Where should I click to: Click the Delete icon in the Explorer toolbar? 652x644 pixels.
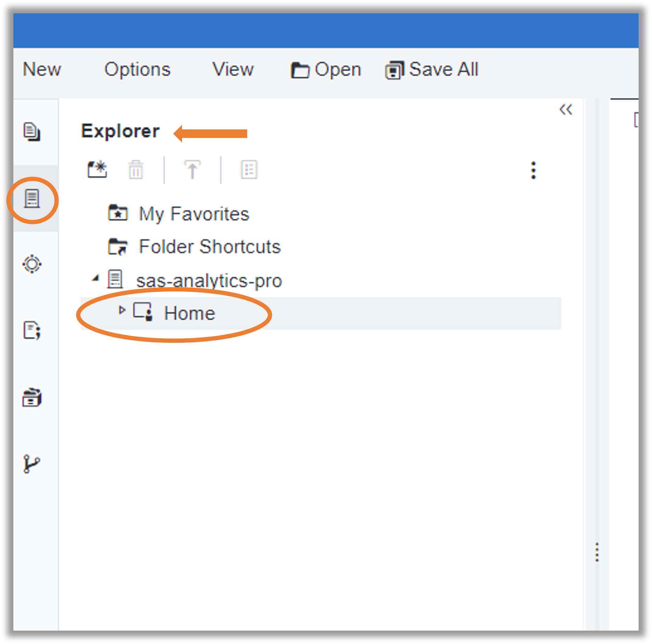(136, 170)
